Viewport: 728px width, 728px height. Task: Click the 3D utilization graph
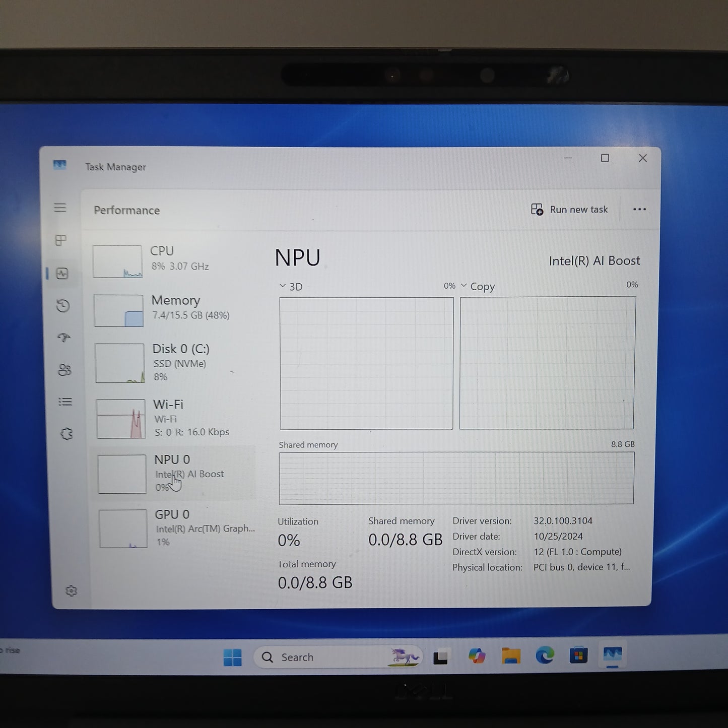click(366, 363)
